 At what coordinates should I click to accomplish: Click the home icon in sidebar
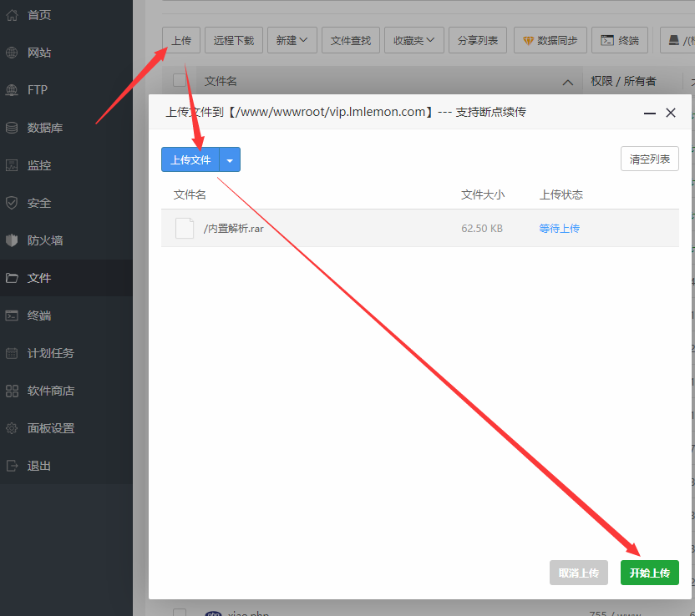tap(12, 15)
